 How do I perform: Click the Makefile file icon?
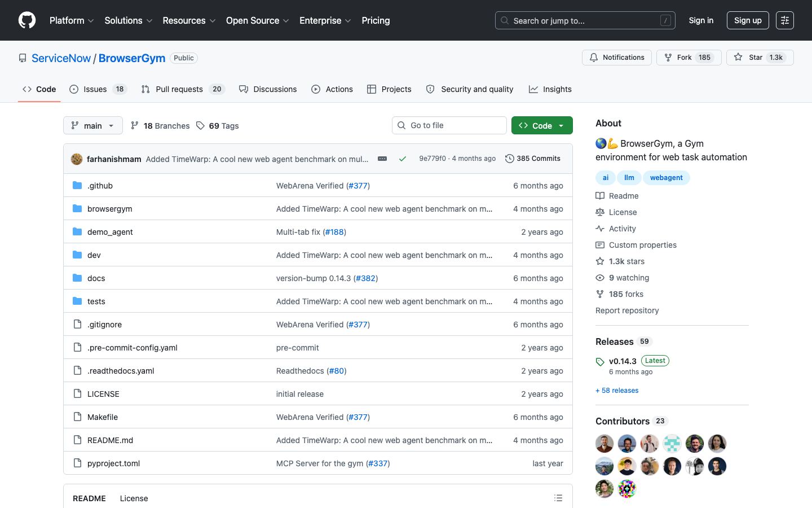coord(77,417)
